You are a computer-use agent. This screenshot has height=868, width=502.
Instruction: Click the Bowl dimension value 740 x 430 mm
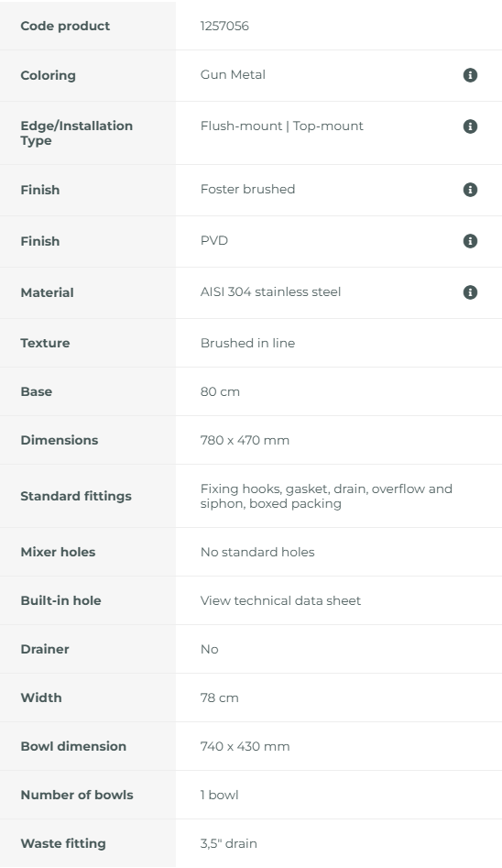click(246, 746)
